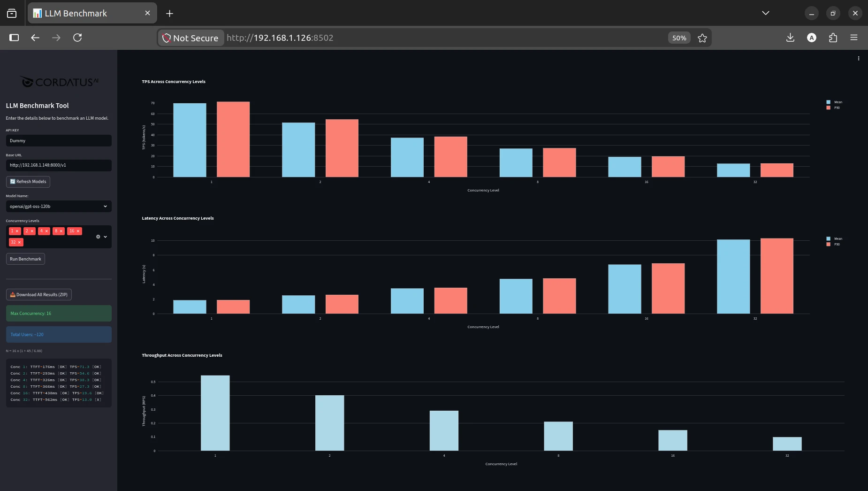The height and width of the screenshot is (491, 868).
Task: Open the browser hamburger menu
Action: click(x=854, y=38)
